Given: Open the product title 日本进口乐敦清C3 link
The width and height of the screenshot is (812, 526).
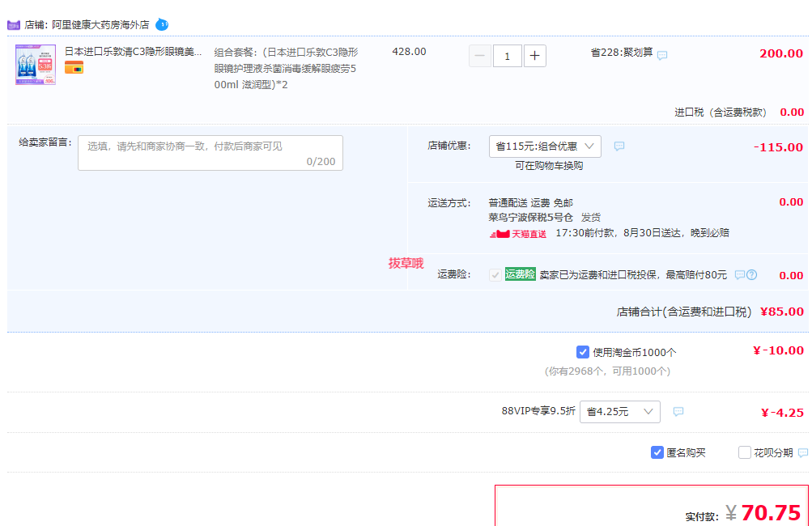Looking at the screenshot, I should click(133, 52).
